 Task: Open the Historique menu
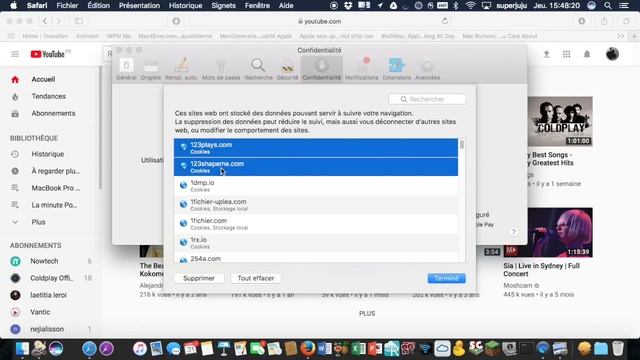(x=186, y=5)
